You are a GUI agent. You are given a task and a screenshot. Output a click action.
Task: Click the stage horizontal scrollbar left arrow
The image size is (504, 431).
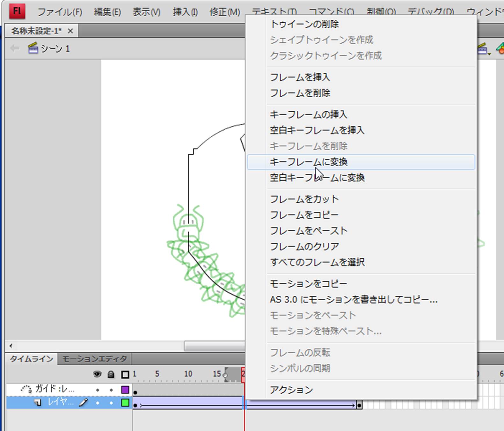click(11, 346)
